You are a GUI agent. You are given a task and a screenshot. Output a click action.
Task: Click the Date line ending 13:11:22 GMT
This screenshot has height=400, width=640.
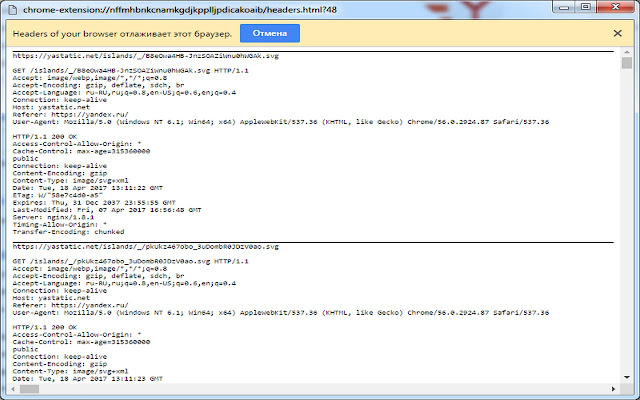click(x=88, y=188)
